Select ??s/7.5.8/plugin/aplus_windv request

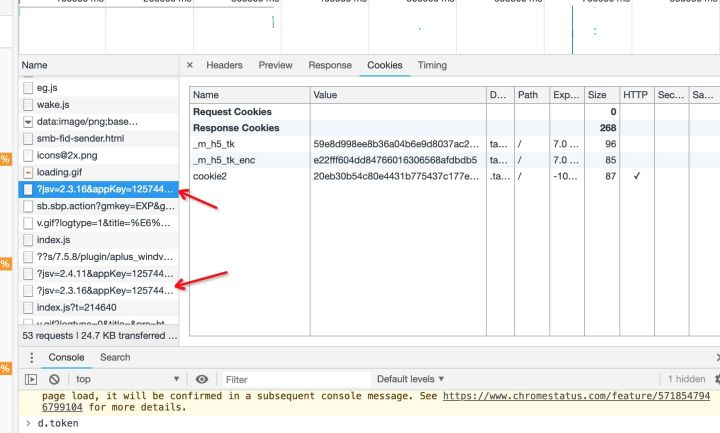pyautogui.click(x=99, y=257)
